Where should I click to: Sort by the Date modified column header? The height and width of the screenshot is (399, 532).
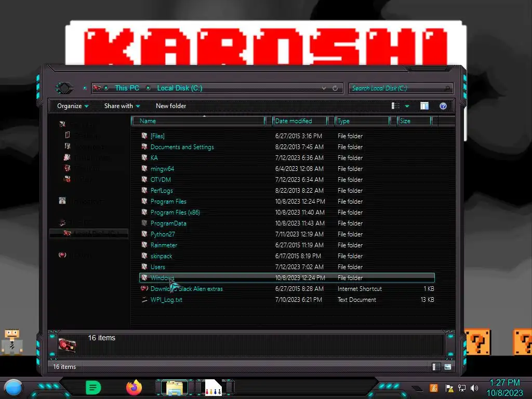coord(300,121)
